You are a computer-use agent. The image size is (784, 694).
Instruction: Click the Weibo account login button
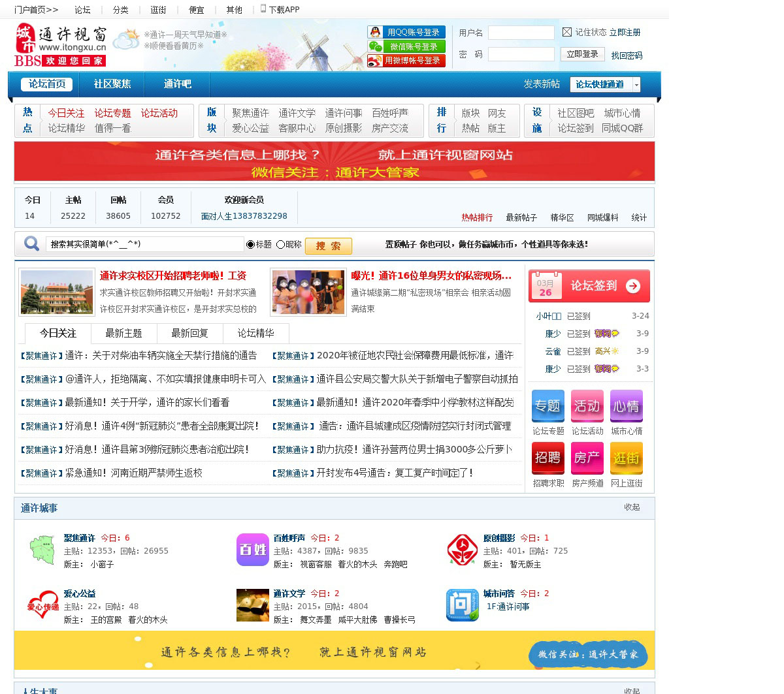[x=406, y=61]
